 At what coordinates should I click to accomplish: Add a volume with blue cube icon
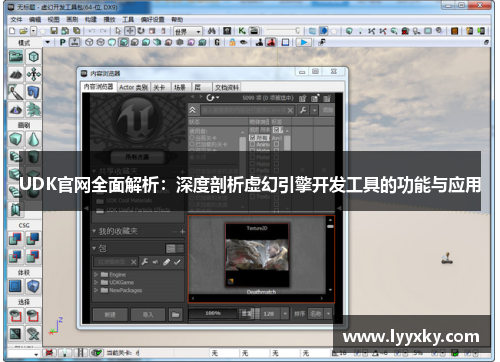tap(33, 286)
